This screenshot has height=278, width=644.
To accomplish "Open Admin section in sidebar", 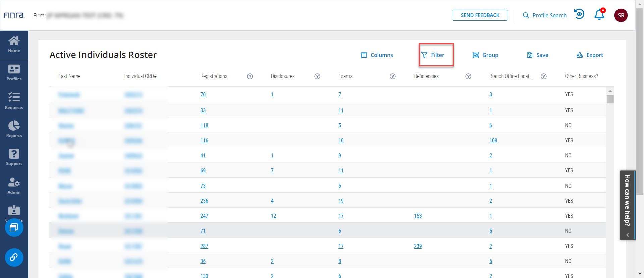I will click(14, 186).
